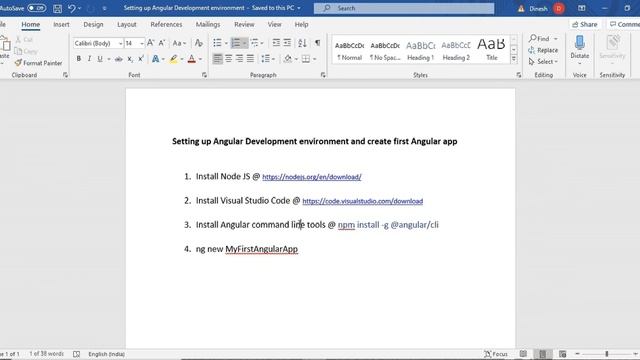The image size is (640, 360).
Task: Increase paragraph indent
Action: click(287, 43)
